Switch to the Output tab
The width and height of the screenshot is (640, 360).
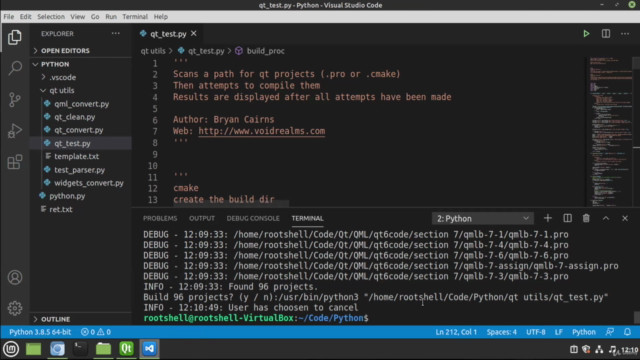point(202,218)
